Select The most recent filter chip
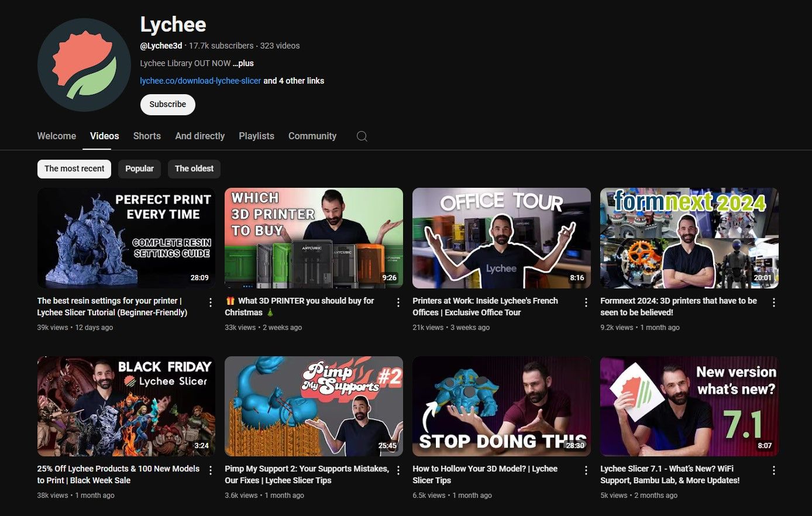Viewport: 812px width, 516px height. click(x=74, y=168)
